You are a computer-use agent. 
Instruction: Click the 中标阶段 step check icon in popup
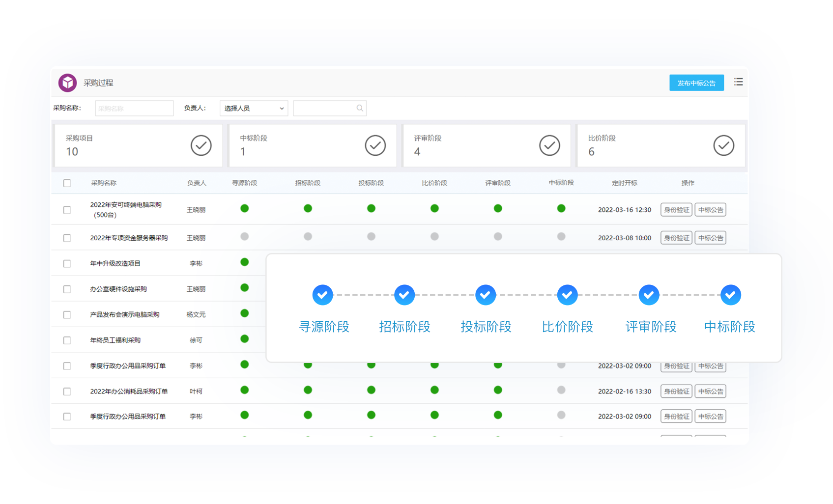730,295
